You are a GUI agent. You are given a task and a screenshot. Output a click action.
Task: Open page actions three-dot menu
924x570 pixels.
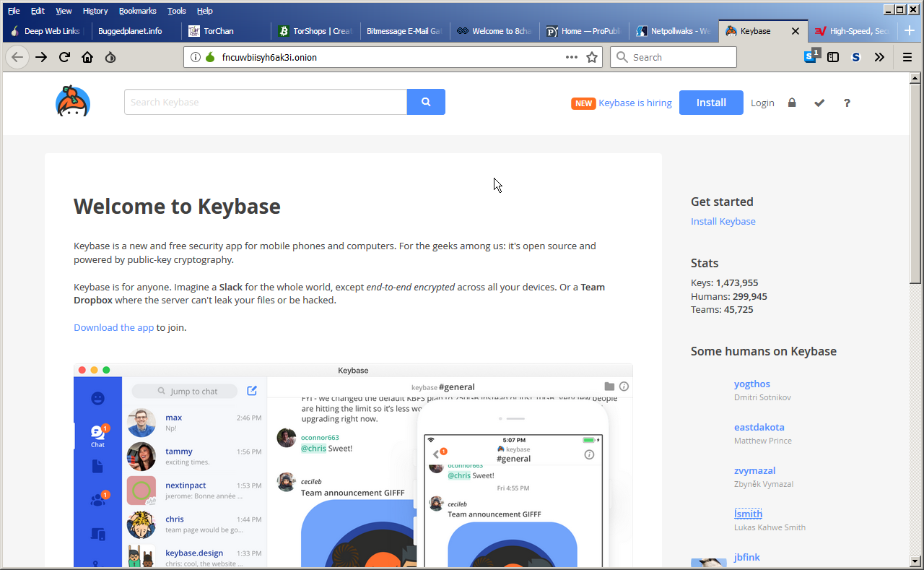[x=572, y=57]
